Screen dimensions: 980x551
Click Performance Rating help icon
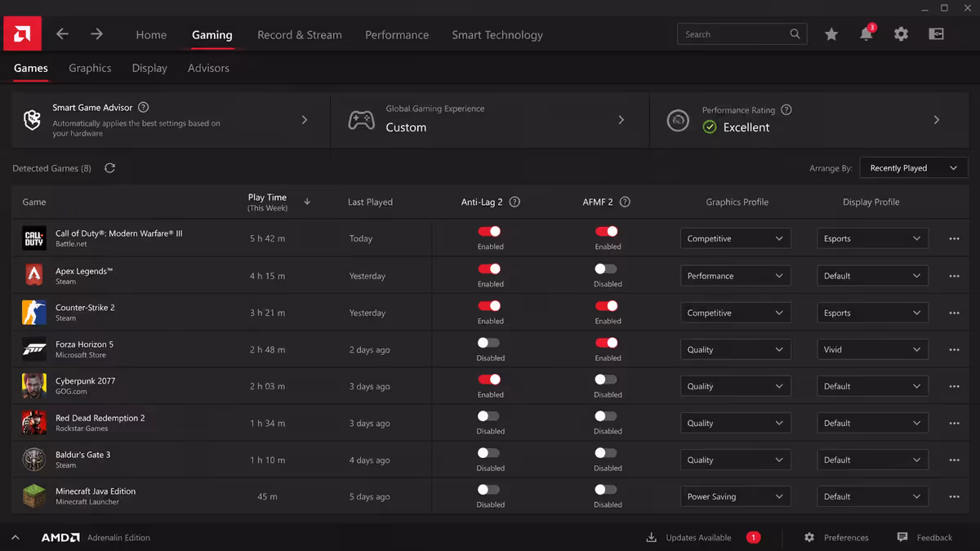[x=786, y=109]
